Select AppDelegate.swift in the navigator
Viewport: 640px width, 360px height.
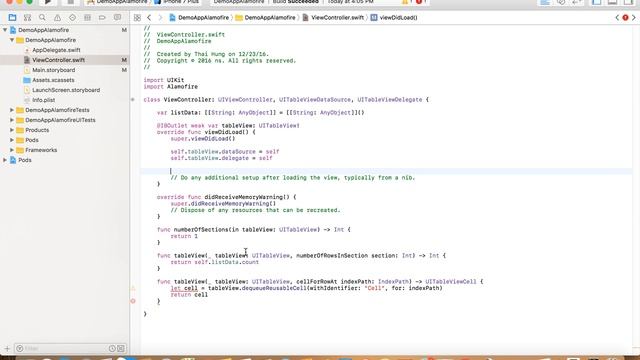(56, 50)
